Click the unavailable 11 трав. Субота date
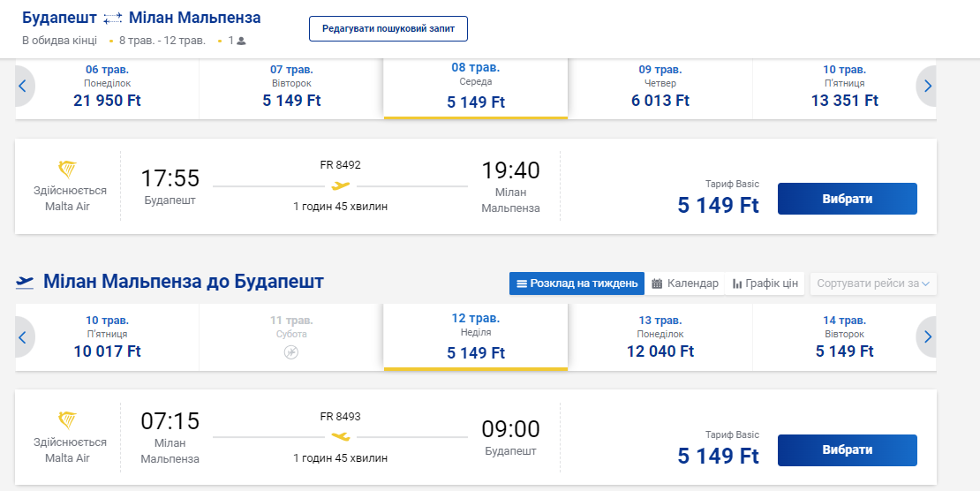 point(291,339)
